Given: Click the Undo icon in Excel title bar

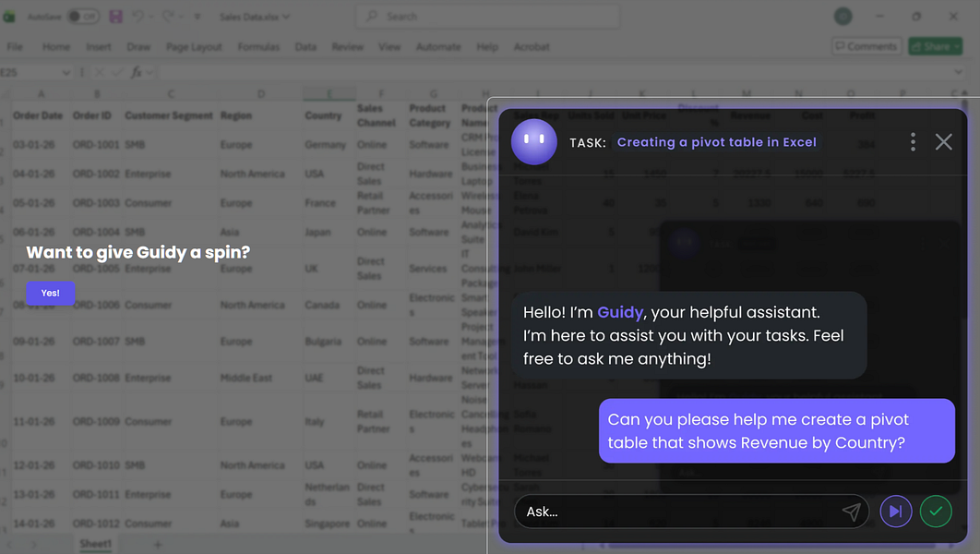Looking at the screenshot, I should tap(138, 17).
